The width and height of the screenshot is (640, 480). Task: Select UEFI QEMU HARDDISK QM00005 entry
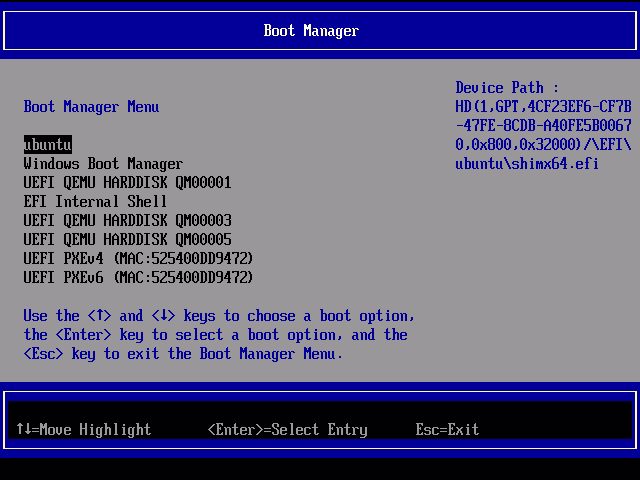click(x=127, y=239)
